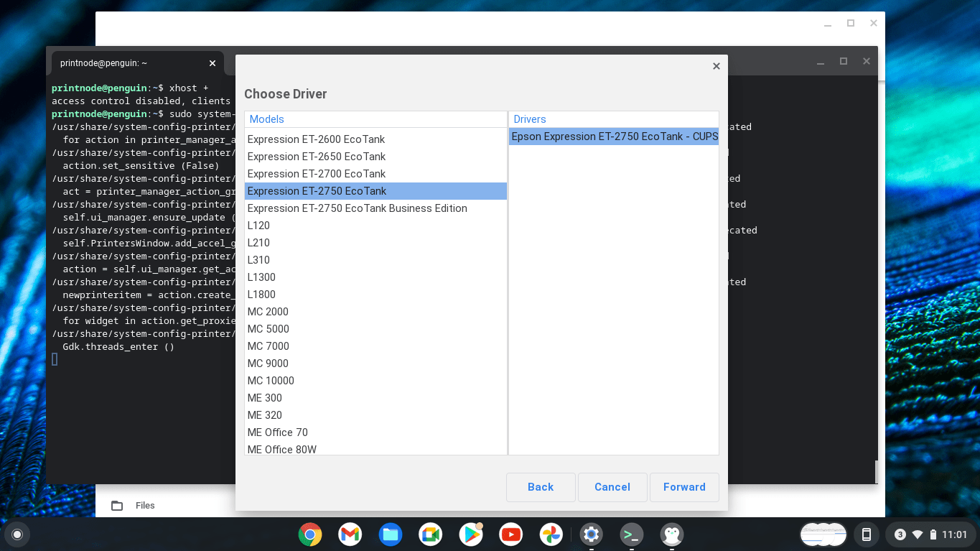The height and width of the screenshot is (551, 980).
Task: Click the Wi-Fi status icon
Action: (x=917, y=534)
